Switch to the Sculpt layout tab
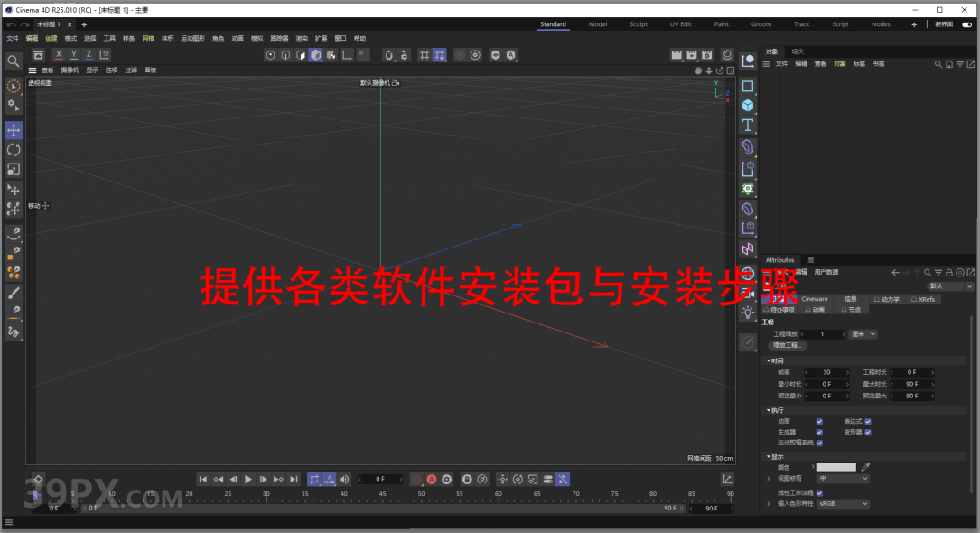 point(639,24)
